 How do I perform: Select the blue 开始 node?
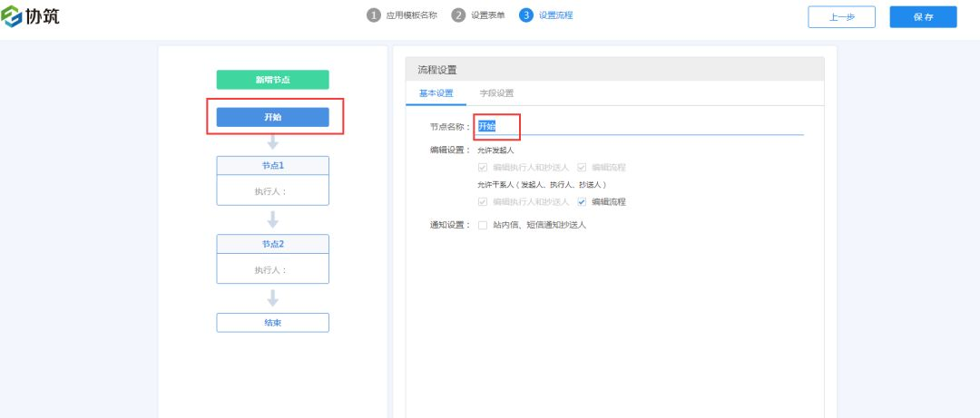272,117
